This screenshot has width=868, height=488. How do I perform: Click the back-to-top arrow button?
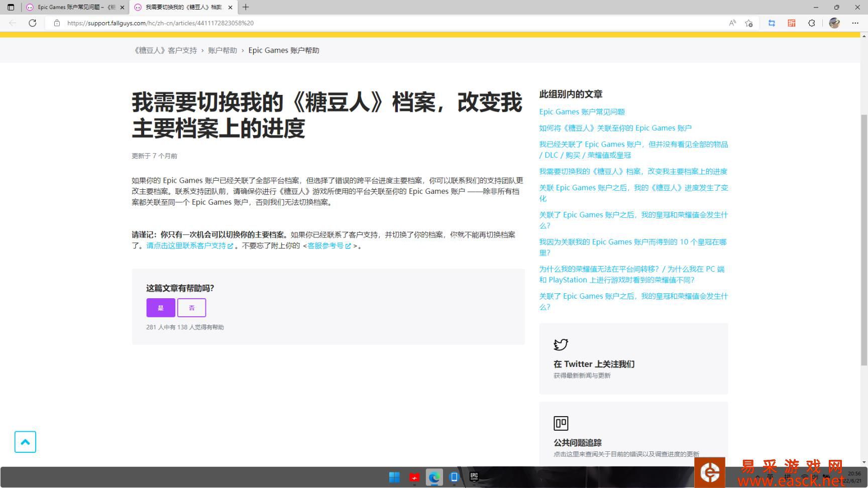click(25, 442)
